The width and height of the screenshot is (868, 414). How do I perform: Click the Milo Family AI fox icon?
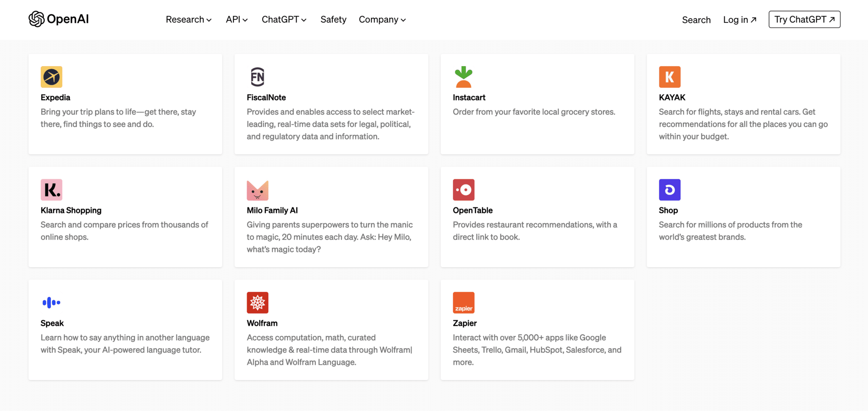(257, 190)
